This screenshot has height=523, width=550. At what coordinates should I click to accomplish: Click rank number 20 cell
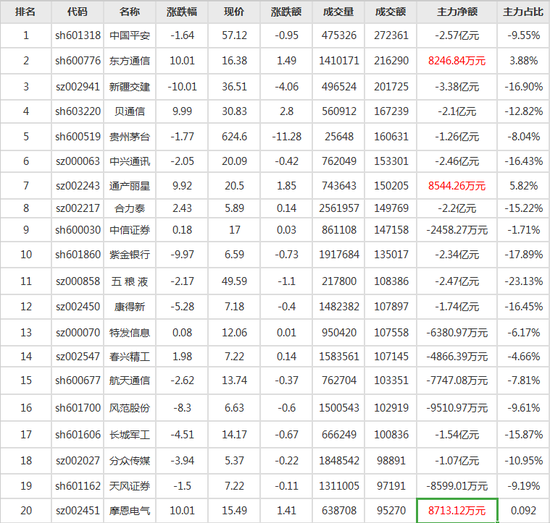26,511
